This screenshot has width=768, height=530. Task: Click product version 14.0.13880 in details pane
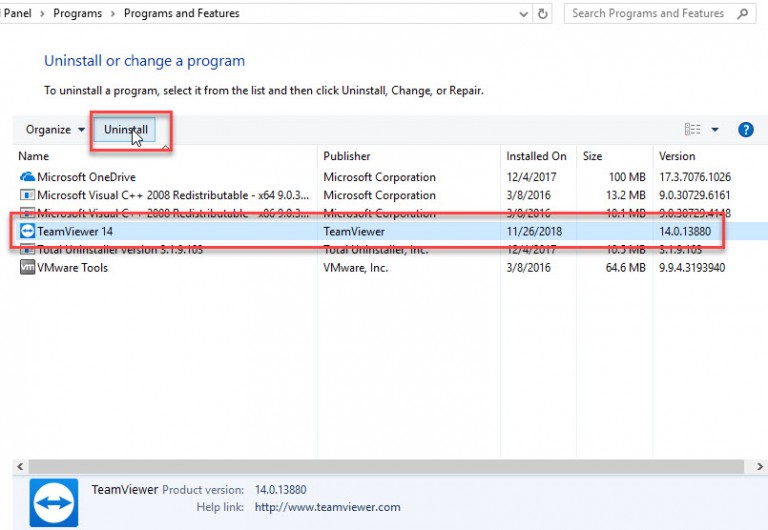[x=280, y=490]
